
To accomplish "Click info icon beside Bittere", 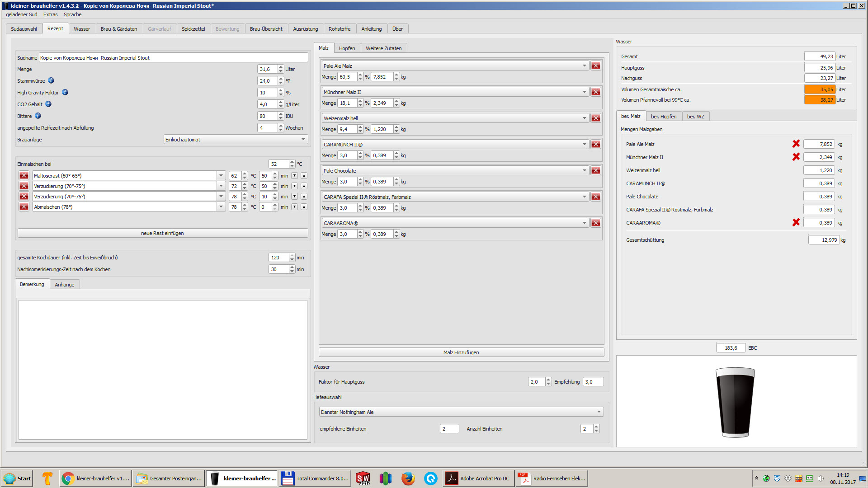I will [38, 116].
